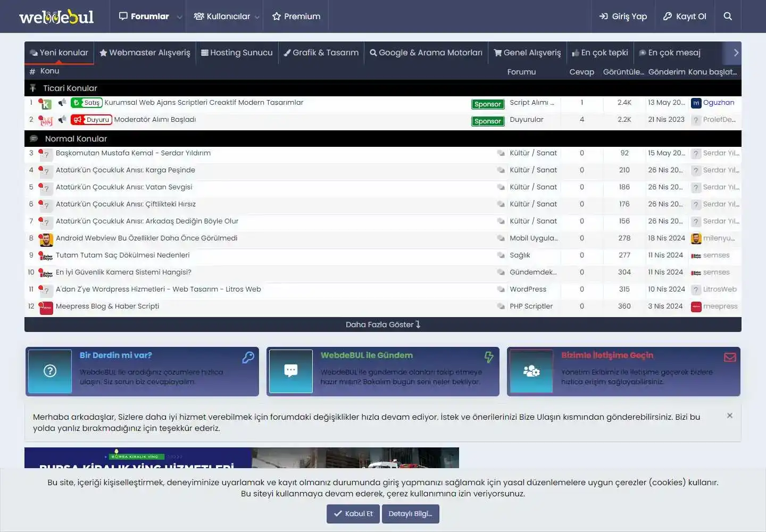
Task: Click Kayıt Ol register link
Action: click(685, 16)
